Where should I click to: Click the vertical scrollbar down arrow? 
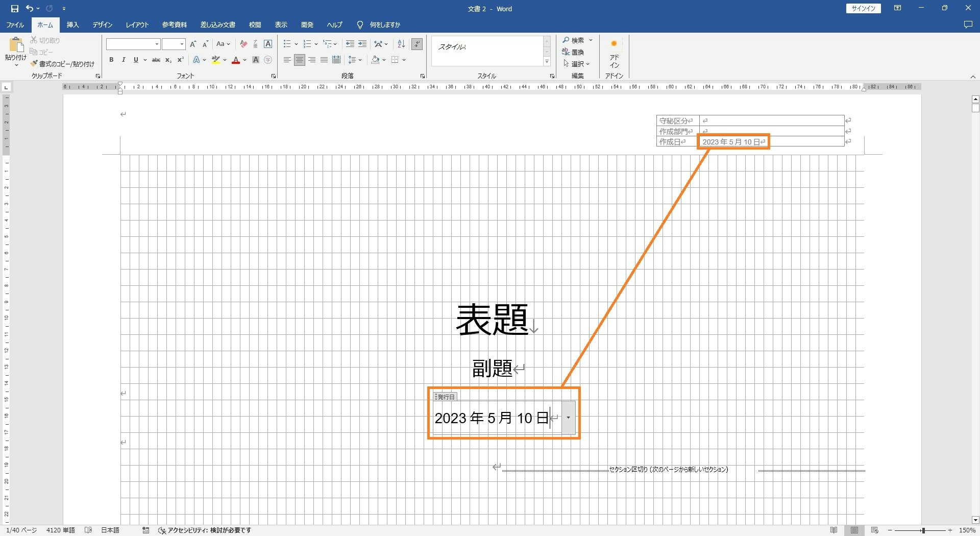(x=975, y=520)
